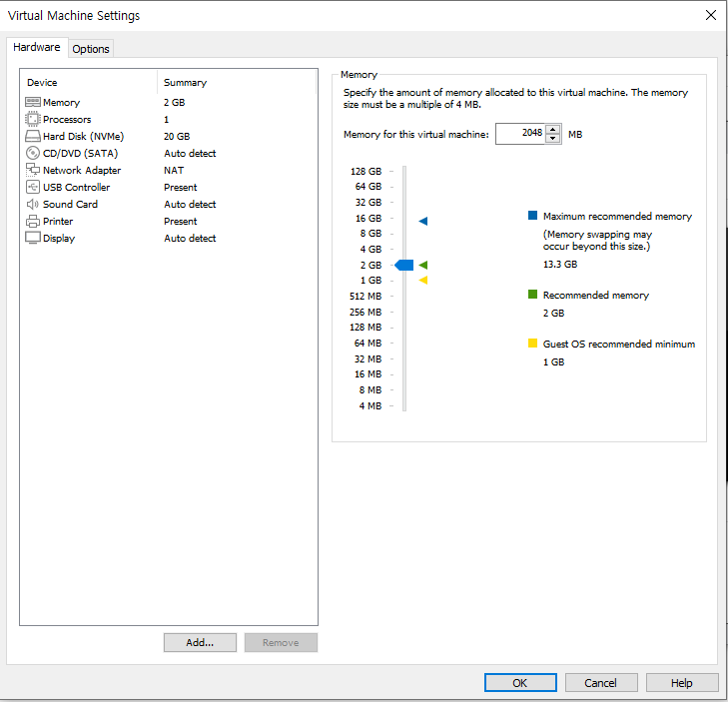The image size is (728, 702).
Task: Click the yellow Guest OS minimum legend square
Action: point(532,344)
